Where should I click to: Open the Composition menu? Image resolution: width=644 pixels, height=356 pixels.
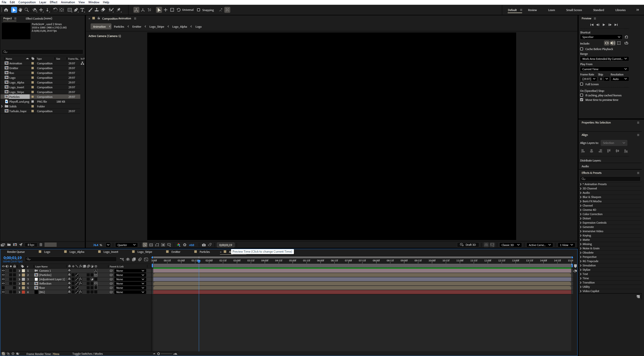27,2
